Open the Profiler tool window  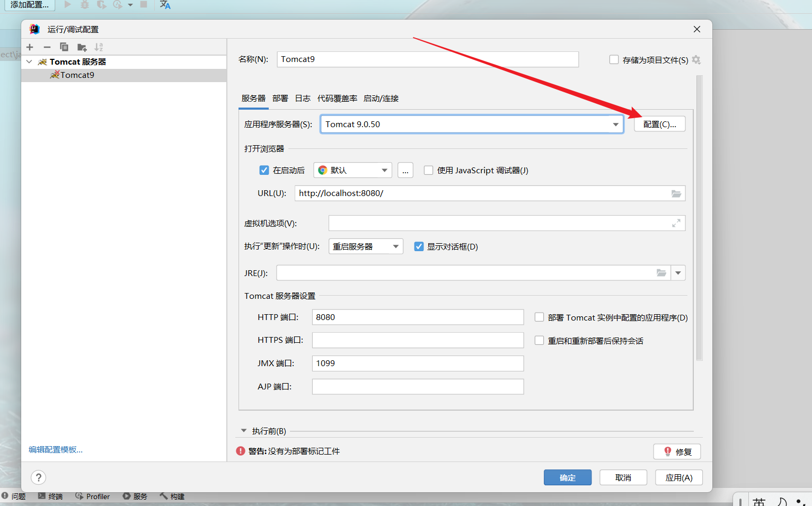pos(93,496)
